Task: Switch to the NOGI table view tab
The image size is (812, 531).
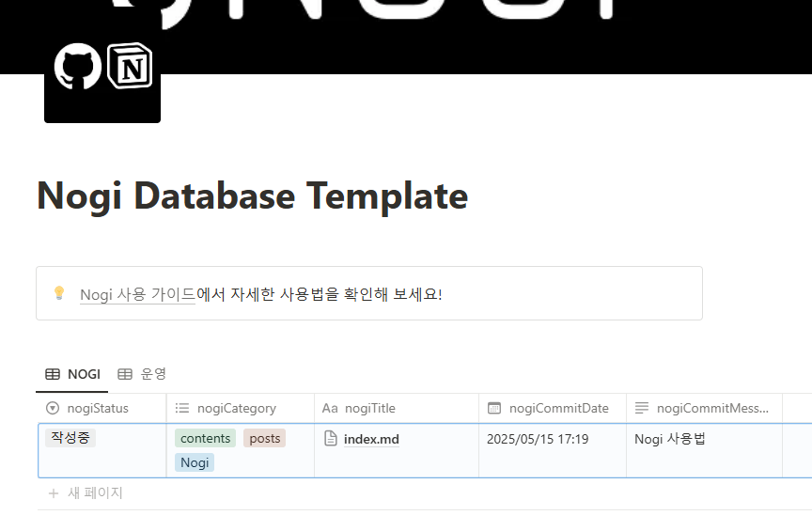Action: click(72, 374)
